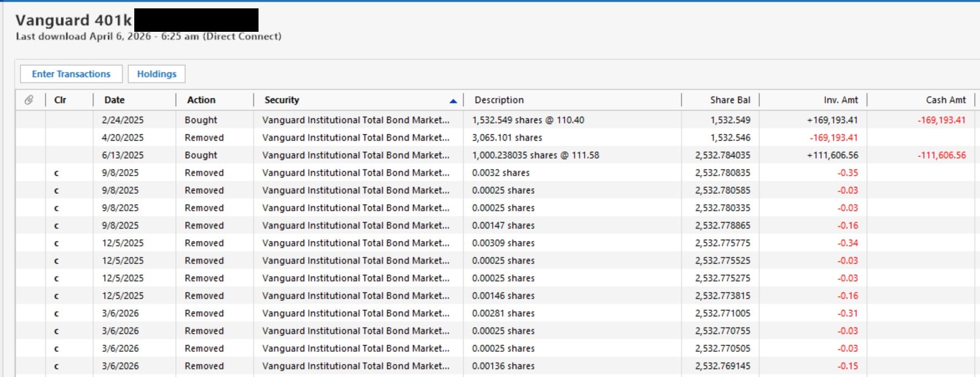The height and width of the screenshot is (377, 980).
Task: Click the 0.00281 shares description
Action: [503, 313]
